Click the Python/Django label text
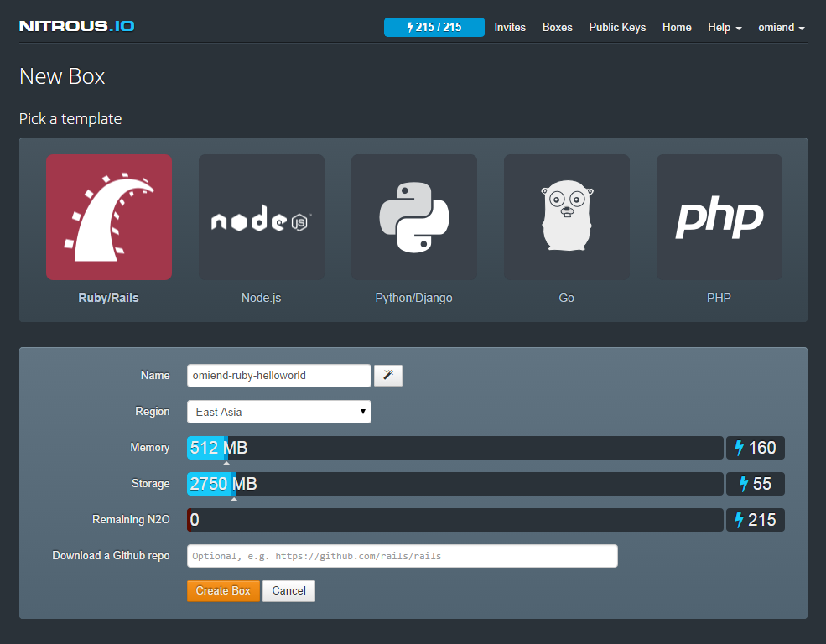 (x=414, y=298)
